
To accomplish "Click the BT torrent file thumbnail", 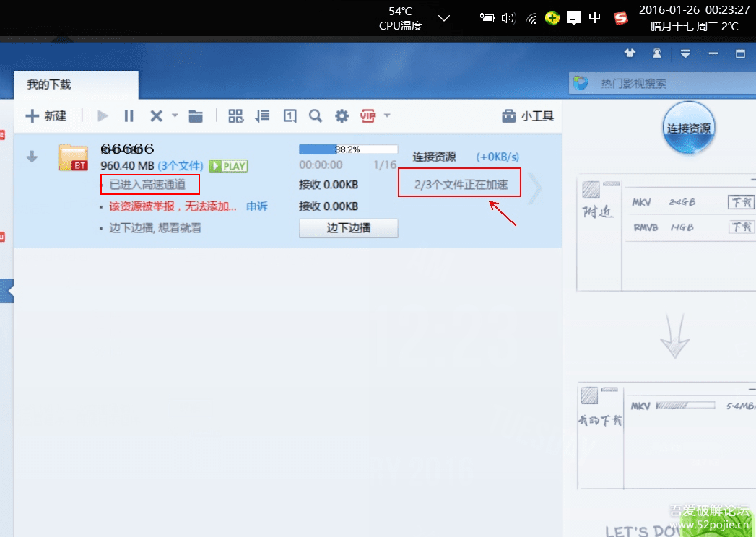I will 74,157.
